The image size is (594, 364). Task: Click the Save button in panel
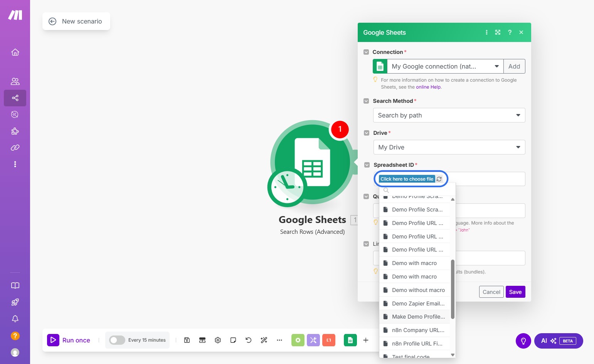515,292
